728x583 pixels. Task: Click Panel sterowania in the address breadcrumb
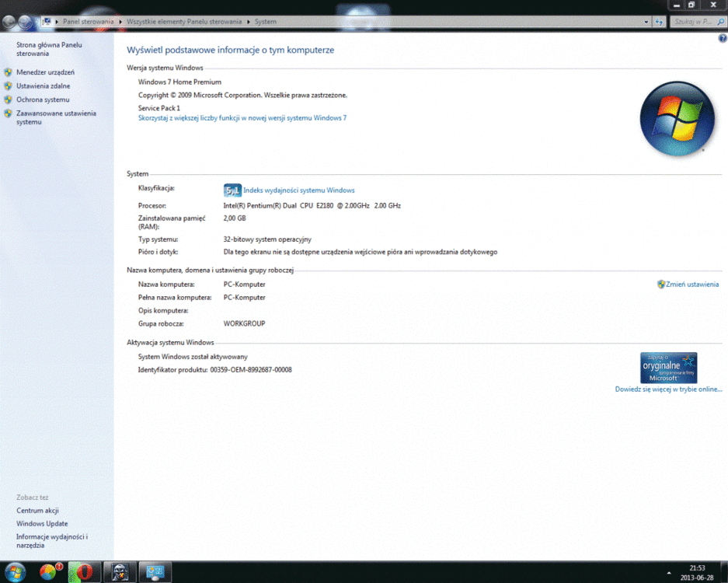(88, 21)
